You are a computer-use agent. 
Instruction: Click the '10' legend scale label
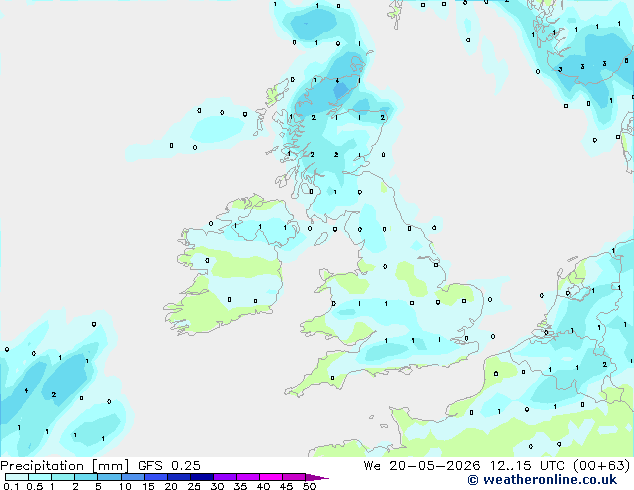125,486
